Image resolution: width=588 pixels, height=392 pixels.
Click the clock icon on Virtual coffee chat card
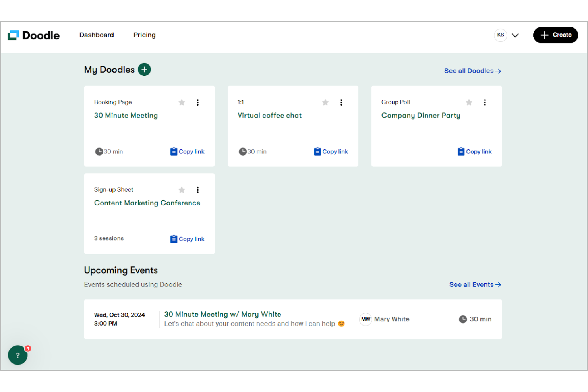point(242,152)
